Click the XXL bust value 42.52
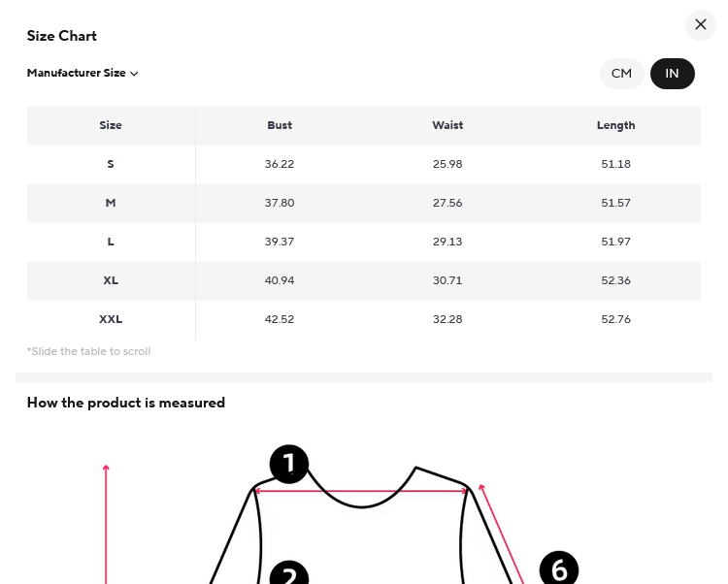 [x=280, y=319]
